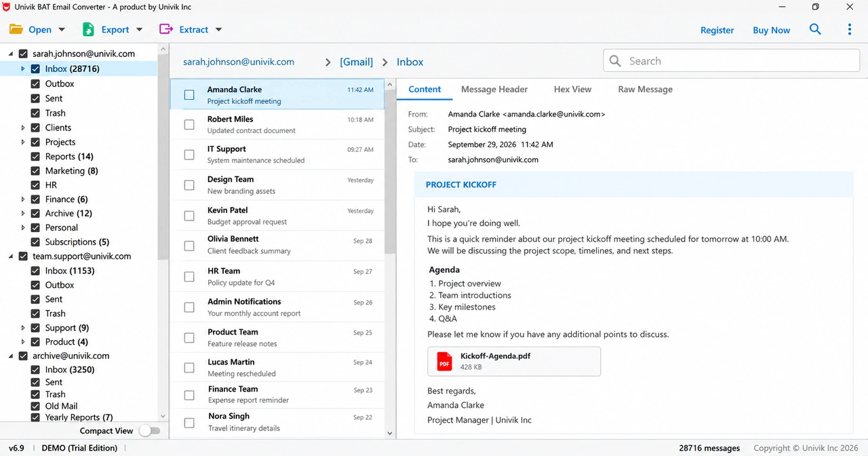Image resolution: width=868 pixels, height=456 pixels.
Task: Open dropdown arrow next to Export
Action: (x=139, y=29)
